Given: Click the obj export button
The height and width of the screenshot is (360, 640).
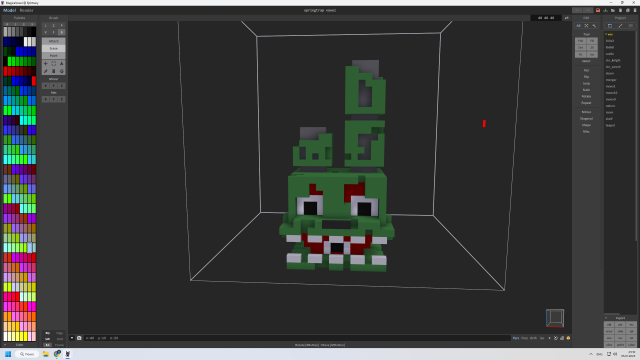Looking at the screenshot, I should (609, 325).
